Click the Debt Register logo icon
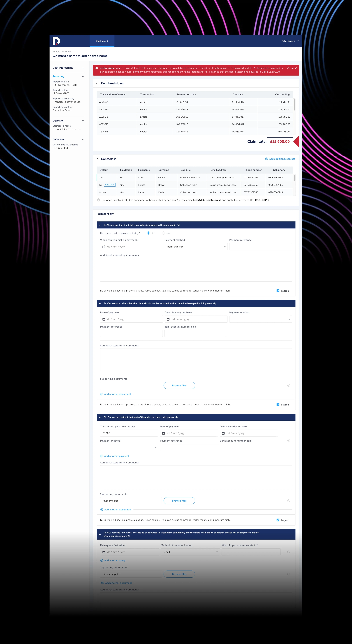Viewport: 352px width, 644px height. tap(56, 41)
